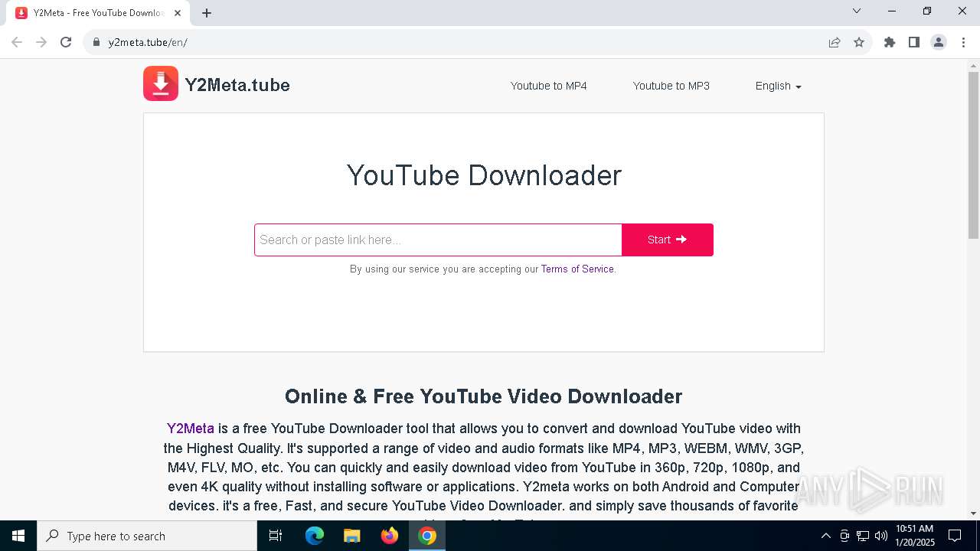Screen dimensions: 980x551
Task: Focus the search or paste link field
Action: tap(438, 240)
